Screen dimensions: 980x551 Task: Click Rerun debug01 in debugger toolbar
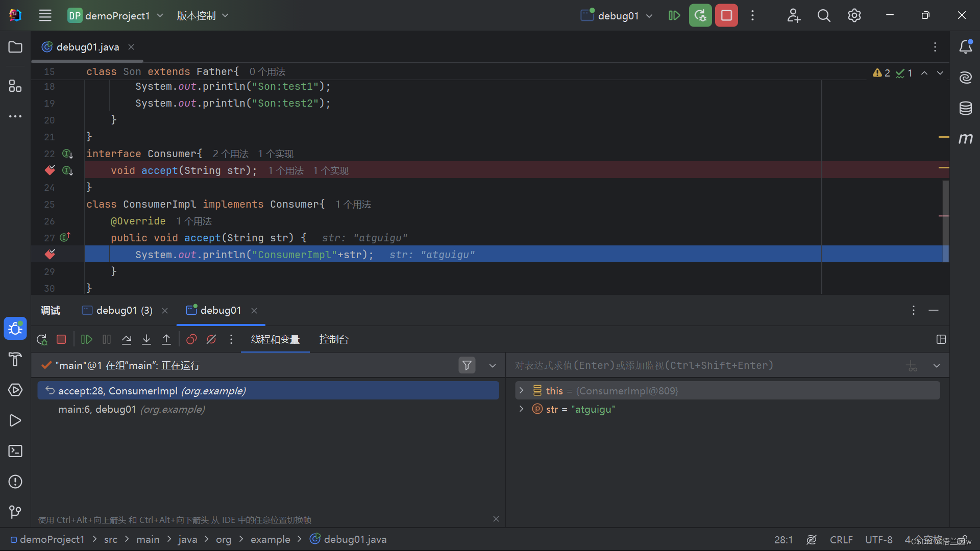[42, 339]
